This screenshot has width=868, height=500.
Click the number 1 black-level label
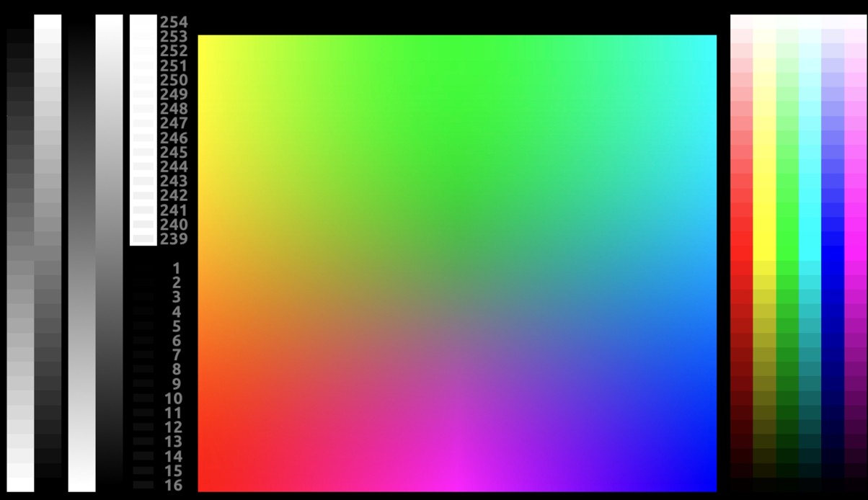177,269
